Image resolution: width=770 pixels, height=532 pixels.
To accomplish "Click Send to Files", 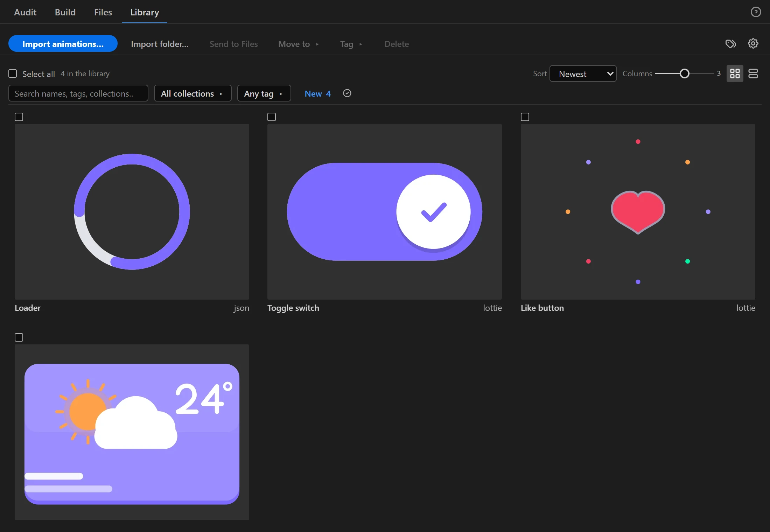I will point(233,44).
